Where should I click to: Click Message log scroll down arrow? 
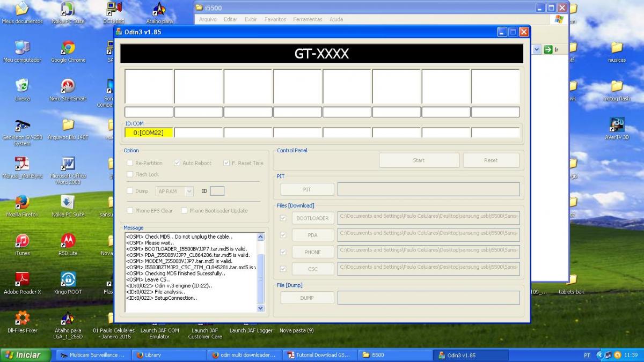[261, 308]
